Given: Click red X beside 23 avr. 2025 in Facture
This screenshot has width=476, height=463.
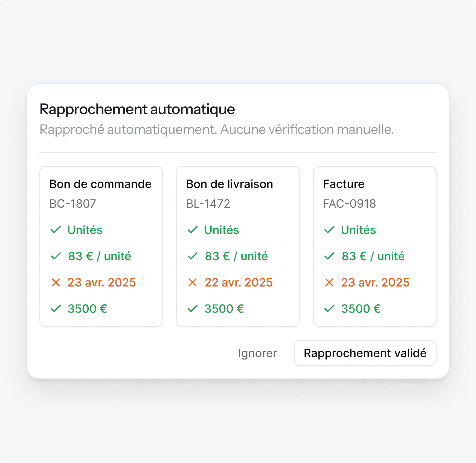Looking at the screenshot, I should 329,282.
